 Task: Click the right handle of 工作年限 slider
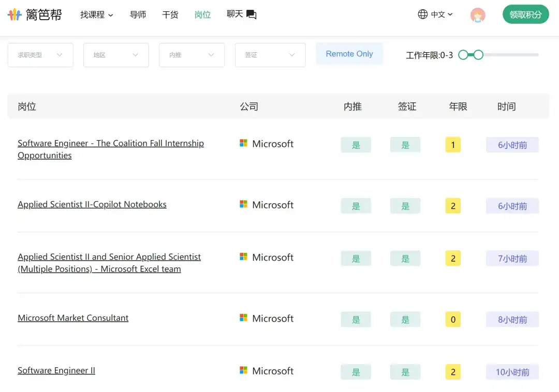pyautogui.click(x=478, y=55)
